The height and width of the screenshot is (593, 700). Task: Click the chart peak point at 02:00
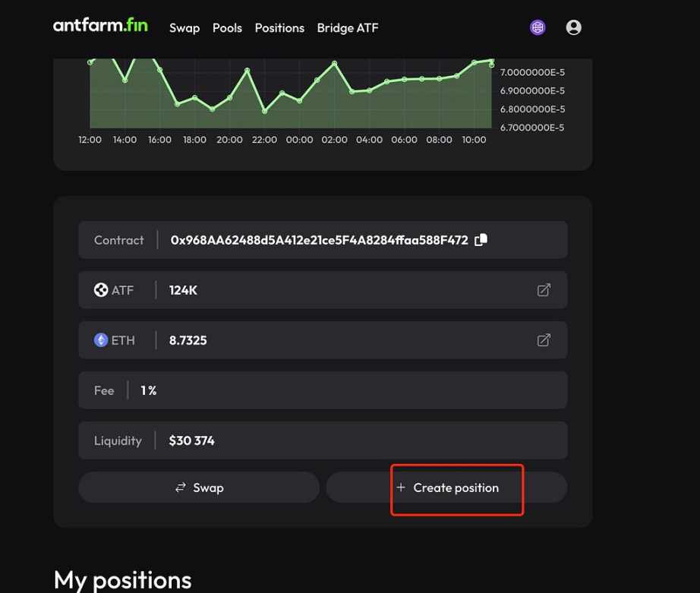tap(335, 63)
